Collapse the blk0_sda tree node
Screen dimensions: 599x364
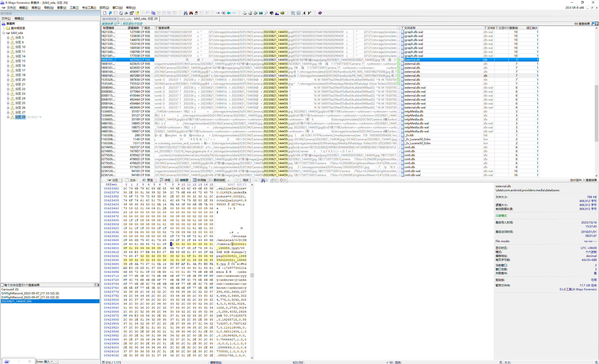point(4,33)
